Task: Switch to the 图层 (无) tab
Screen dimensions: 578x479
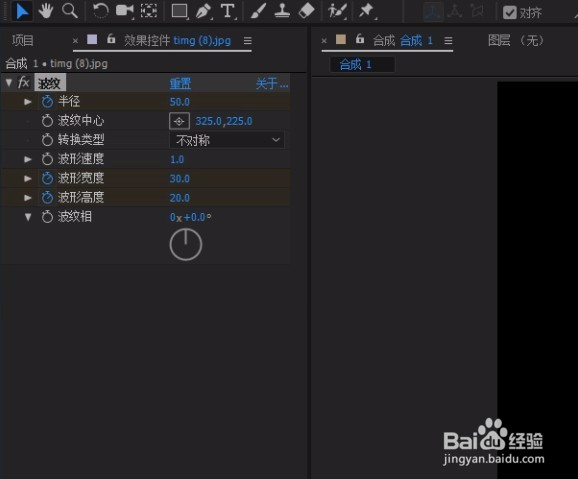Action: (516, 40)
